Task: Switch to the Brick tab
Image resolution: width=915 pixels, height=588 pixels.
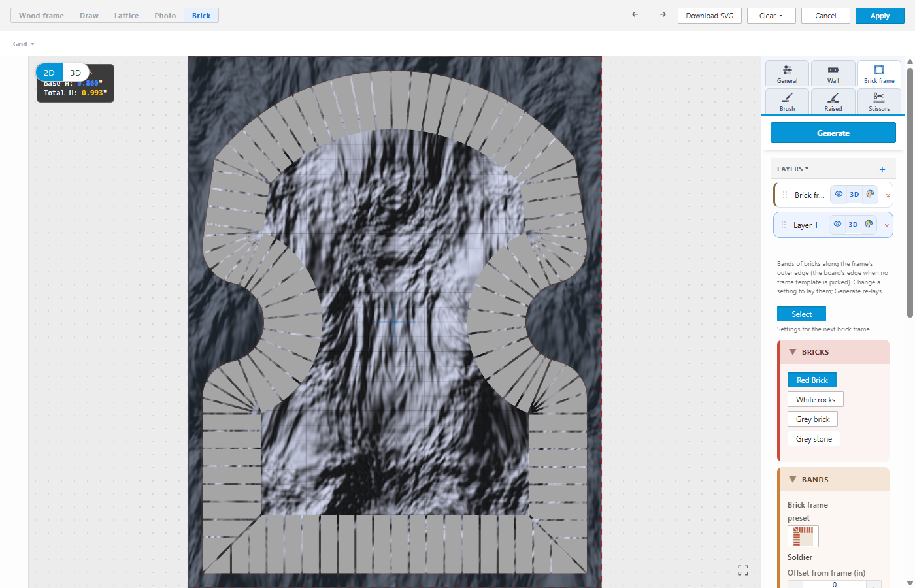Action: [201, 16]
